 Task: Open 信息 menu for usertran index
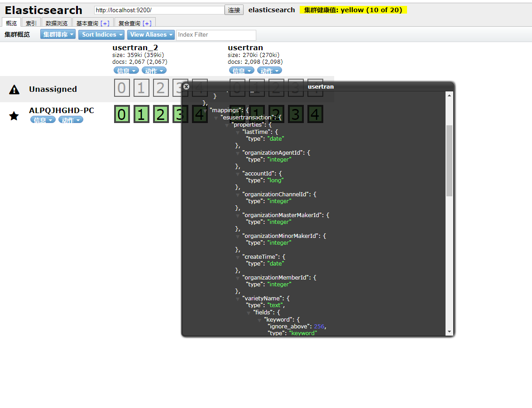pos(242,71)
